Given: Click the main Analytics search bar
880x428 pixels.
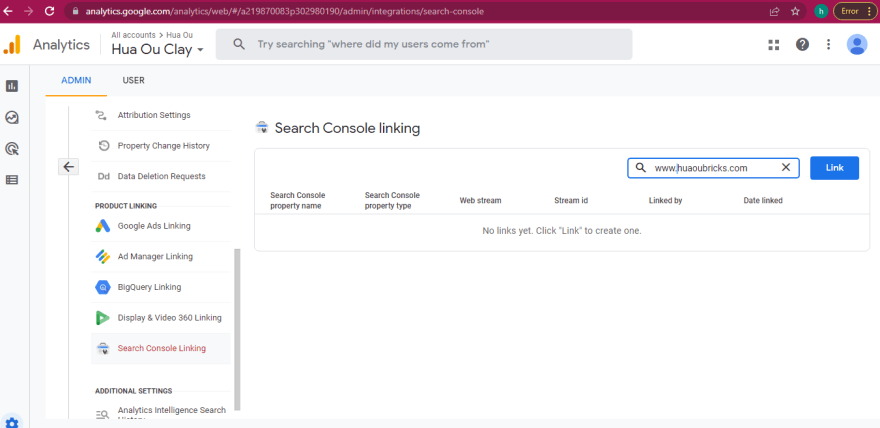Looking at the screenshot, I should click(424, 44).
